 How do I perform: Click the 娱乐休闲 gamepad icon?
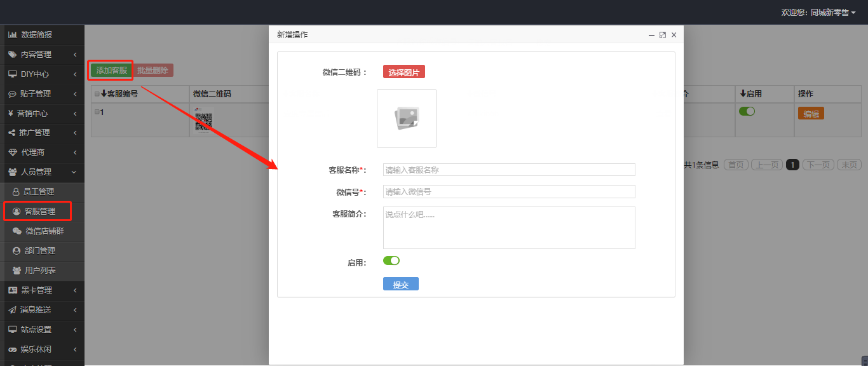[x=13, y=349]
